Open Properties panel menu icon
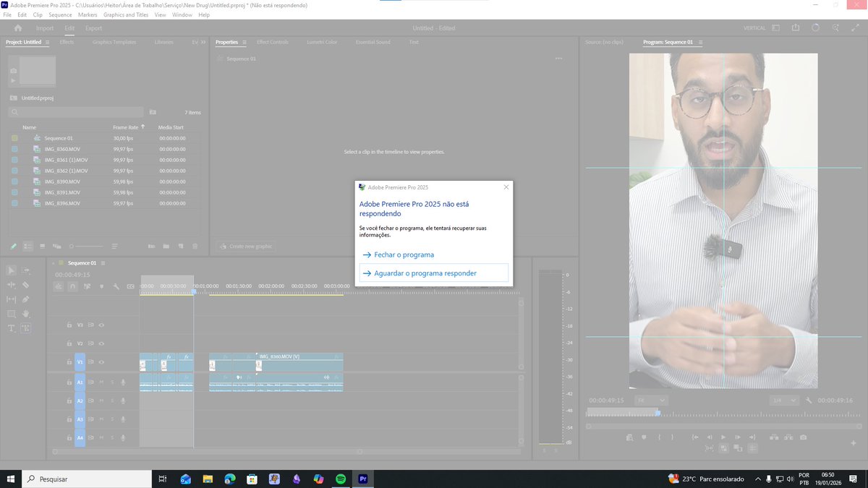 [244, 42]
